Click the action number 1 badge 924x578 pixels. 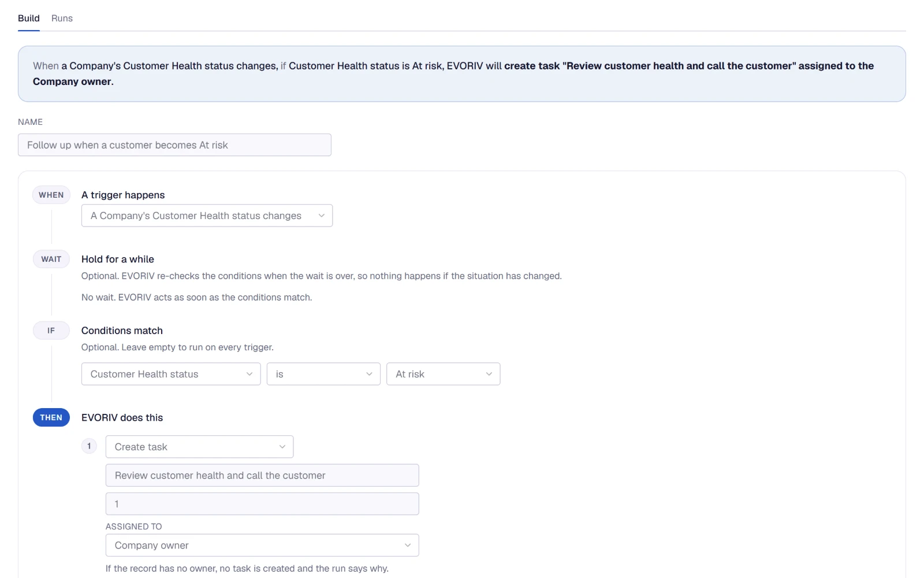click(89, 446)
